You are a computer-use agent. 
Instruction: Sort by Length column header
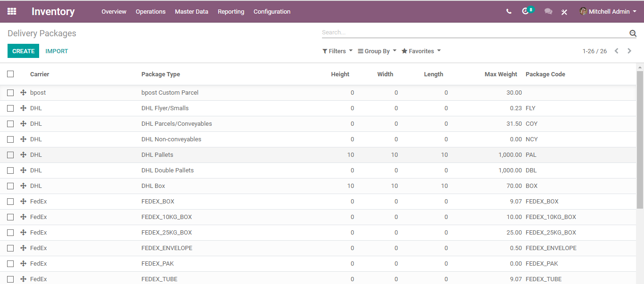pos(433,74)
